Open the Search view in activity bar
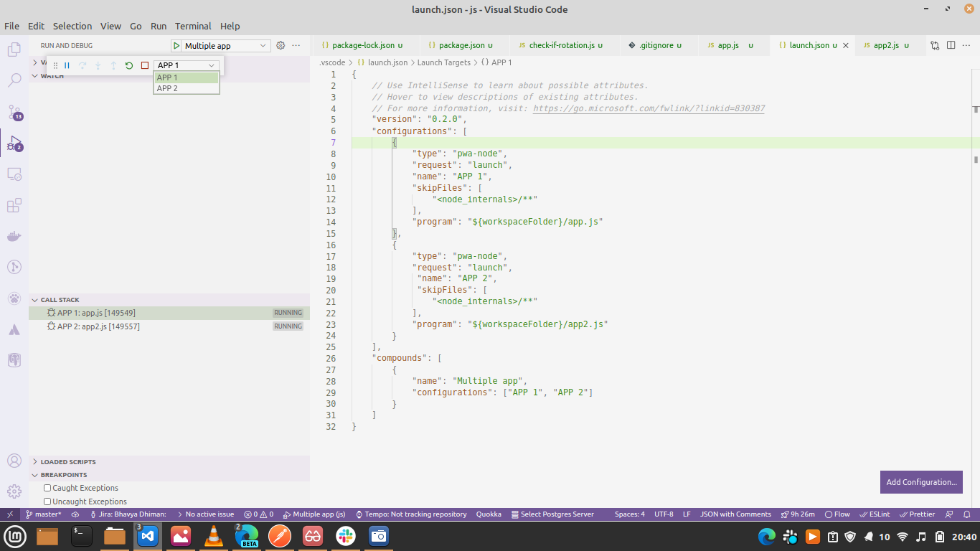 click(14, 80)
